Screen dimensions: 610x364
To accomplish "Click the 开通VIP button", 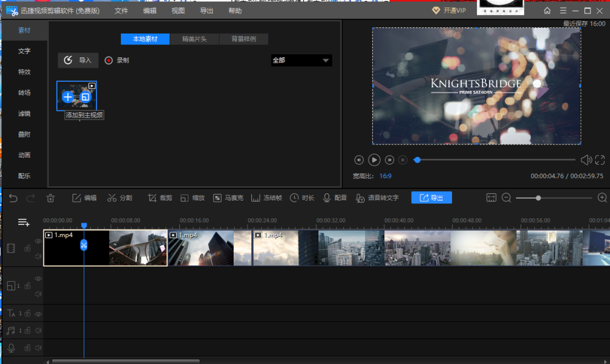I will pos(449,10).
